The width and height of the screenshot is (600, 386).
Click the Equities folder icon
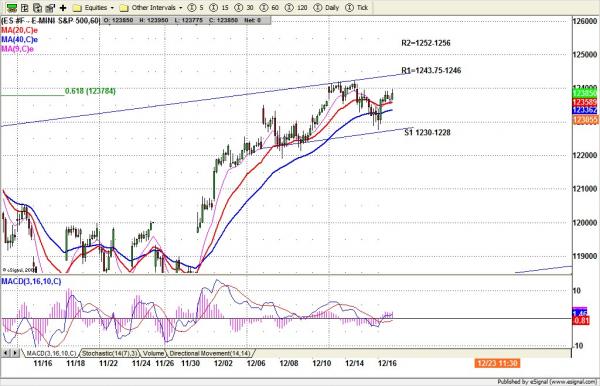77,8
